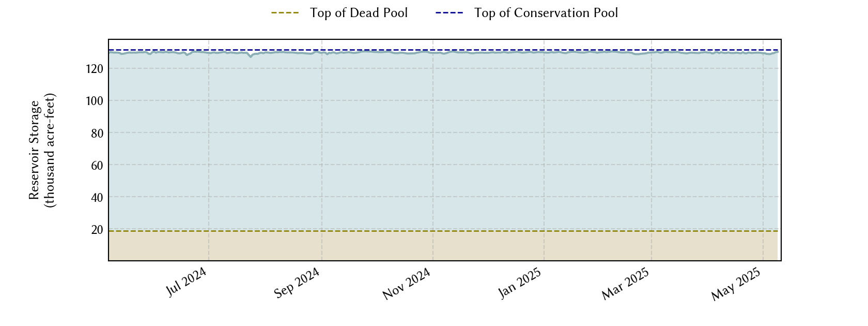
Task: Click the 'May 2025' x-axis label
Action: 736,284
